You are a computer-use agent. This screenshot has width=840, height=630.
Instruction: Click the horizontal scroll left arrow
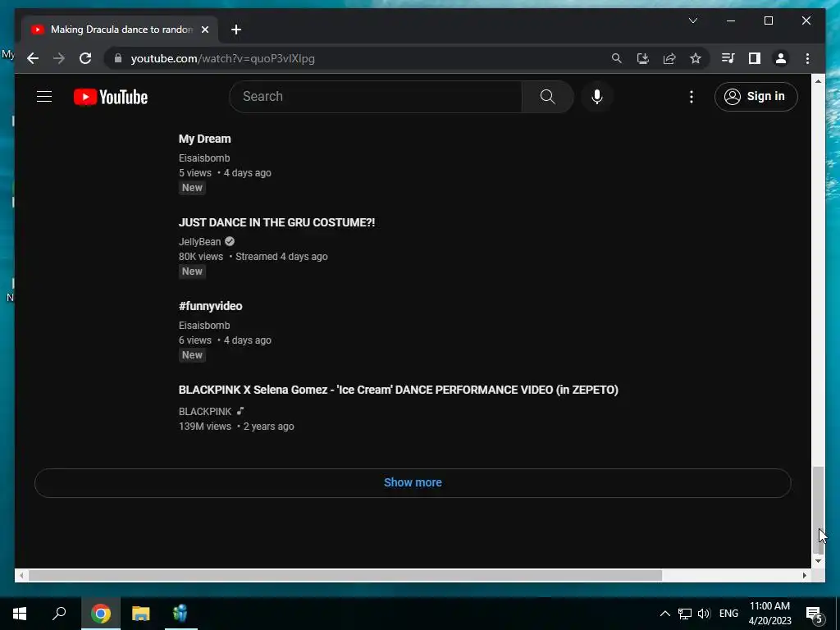(21, 575)
